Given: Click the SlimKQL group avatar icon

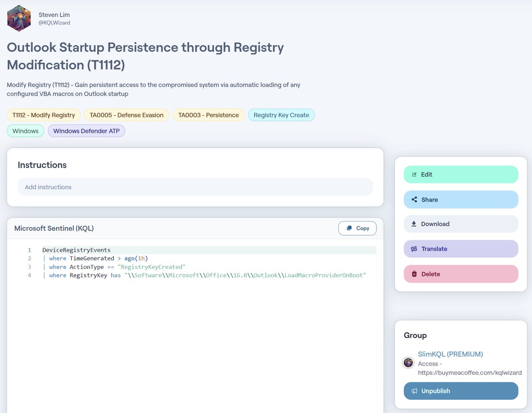Looking at the screenshot, I should (408, 362).
